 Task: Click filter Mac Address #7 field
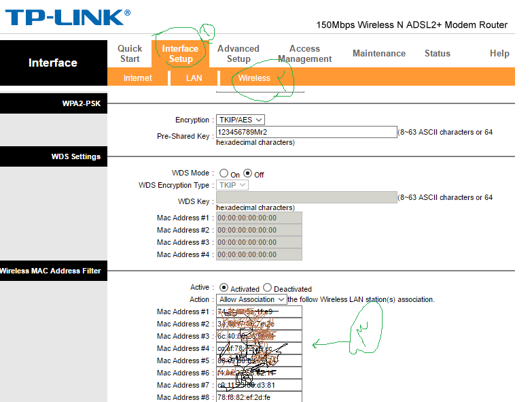point(259,385)
